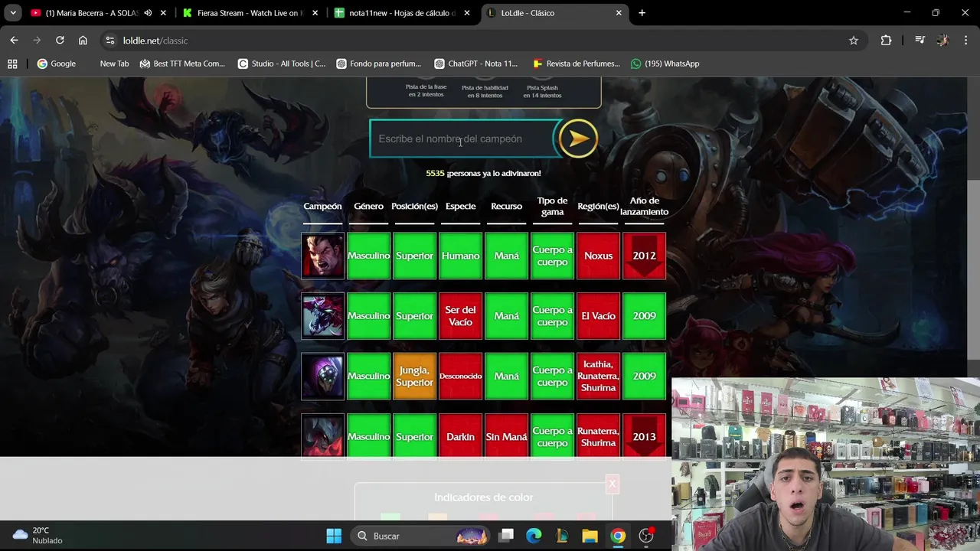Click Darius champion portrait in the first row
Screen dimensions: 980x551
tap(322, 256)
